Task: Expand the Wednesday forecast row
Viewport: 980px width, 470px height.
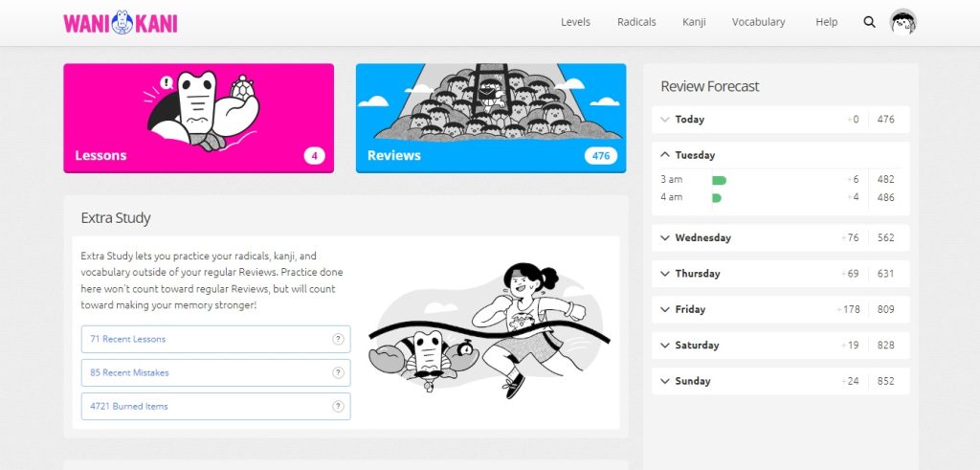Action: pyautogui.click(x=781, y=237)
